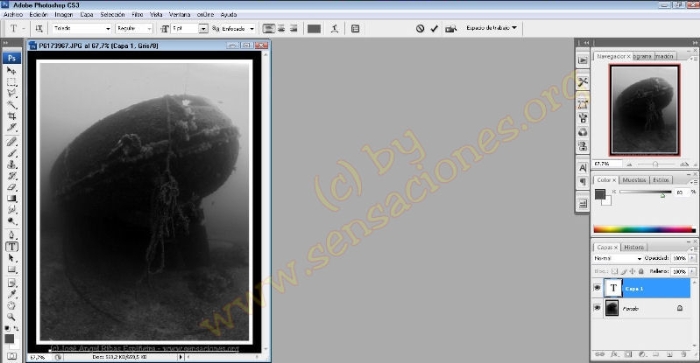Viewport: 700px width, 363px height.
Task: Switch to the Muestras tab
Action: [634, 180]
